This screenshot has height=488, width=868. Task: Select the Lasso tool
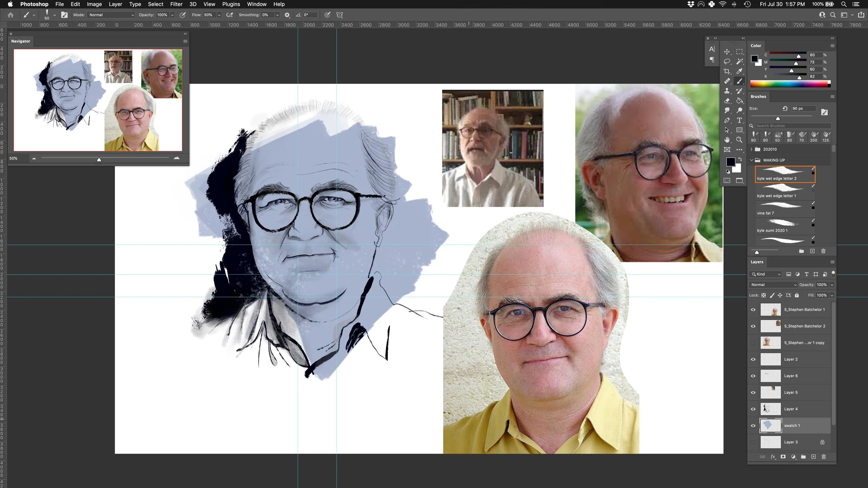(x=727, y=61)
